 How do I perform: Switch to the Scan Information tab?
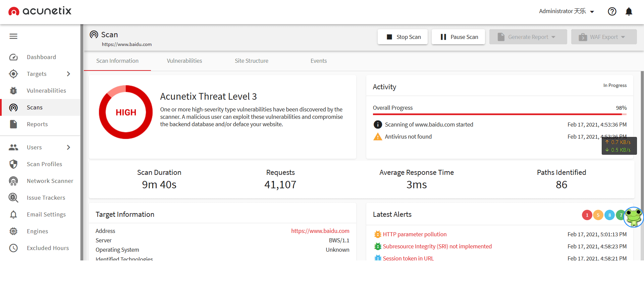coord(117,61)
